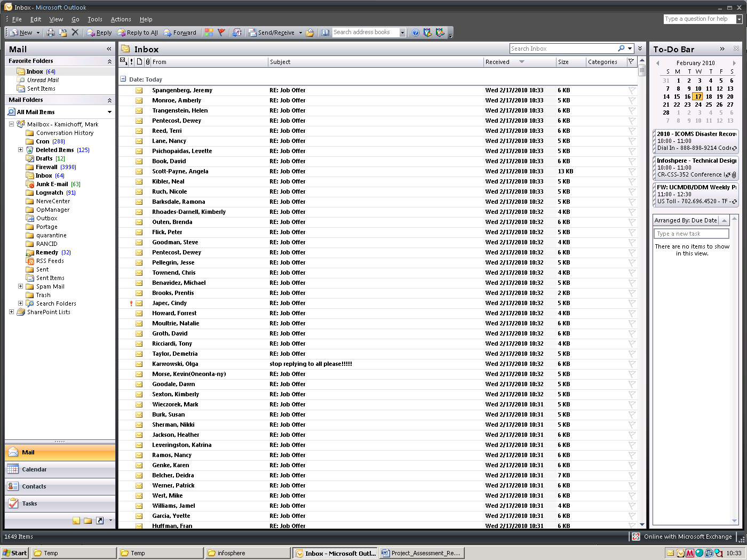747x560 pixels.
Task: Delete message with the X toolbar icon
Action: [x=75, y=33]
